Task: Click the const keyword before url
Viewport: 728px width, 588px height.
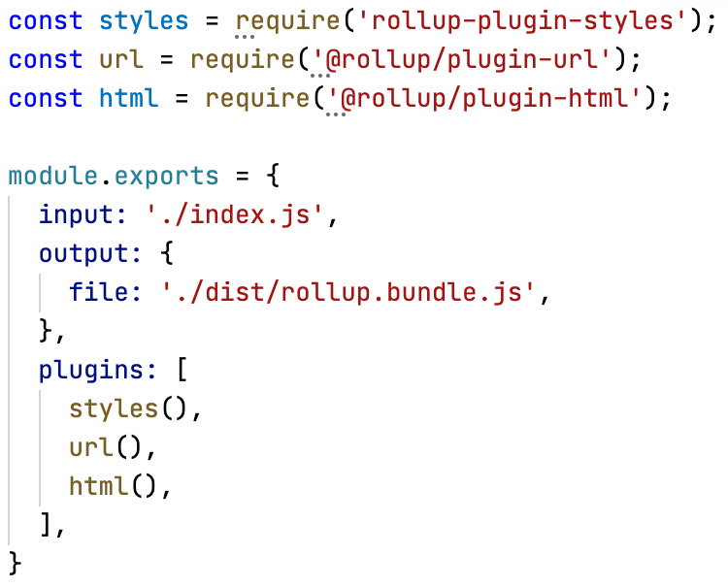Action: [46, 60]
